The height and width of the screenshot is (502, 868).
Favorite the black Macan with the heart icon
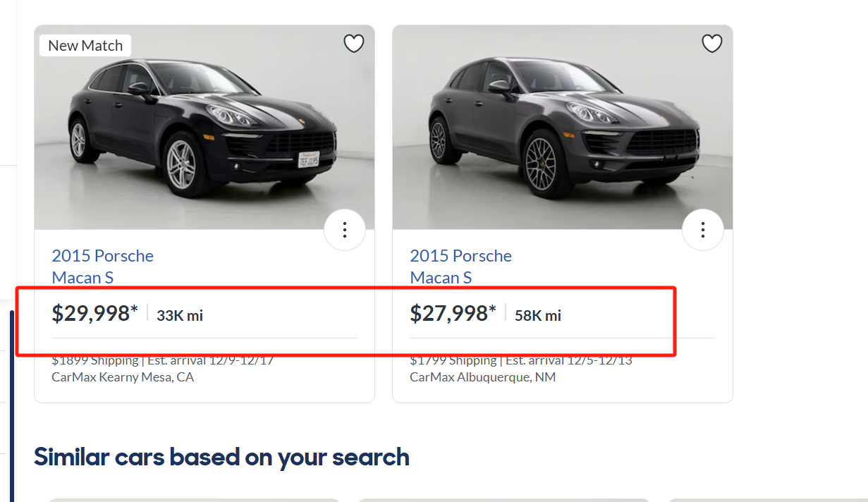[x=353, y=44]
